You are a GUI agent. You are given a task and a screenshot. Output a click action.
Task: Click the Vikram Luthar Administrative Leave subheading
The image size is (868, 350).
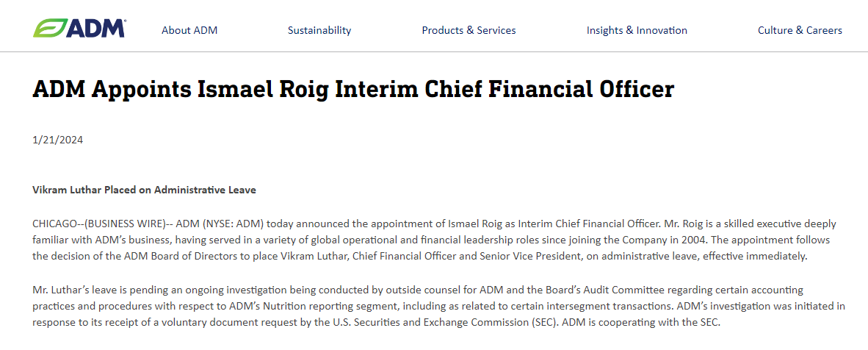(144, 190)
